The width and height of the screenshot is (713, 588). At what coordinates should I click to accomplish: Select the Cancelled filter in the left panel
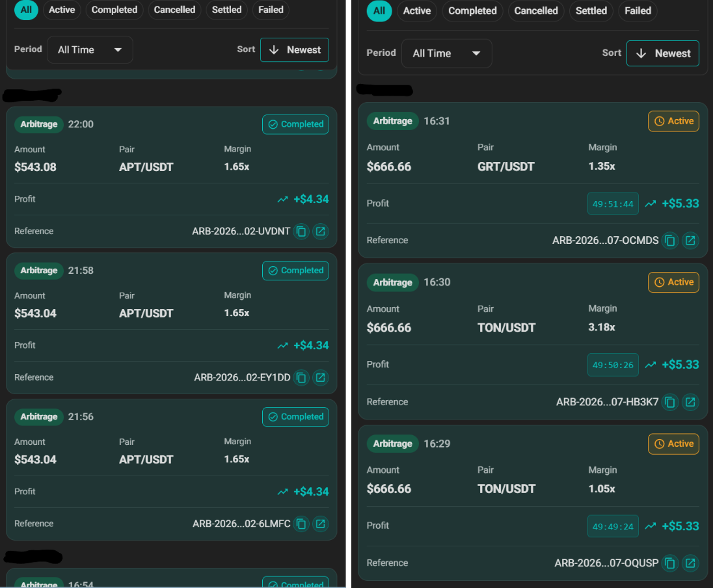(174, 10)
